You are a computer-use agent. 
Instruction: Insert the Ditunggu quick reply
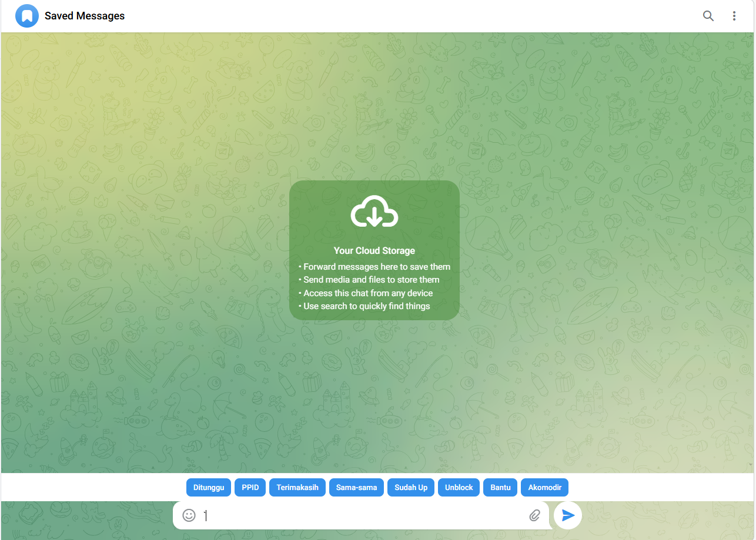click(x=209, y=488)
